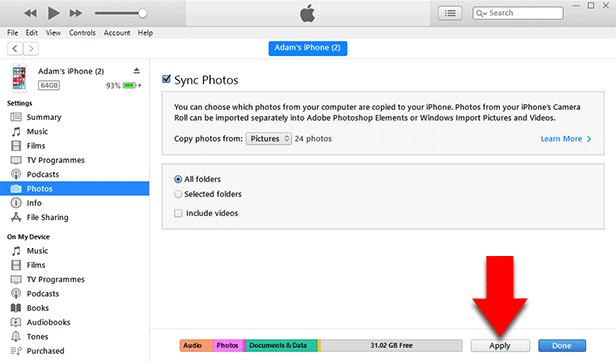Viewport: 616px width, 362px height.
Task: Select the Selected folders radio button
Action: tap(178, 194)
